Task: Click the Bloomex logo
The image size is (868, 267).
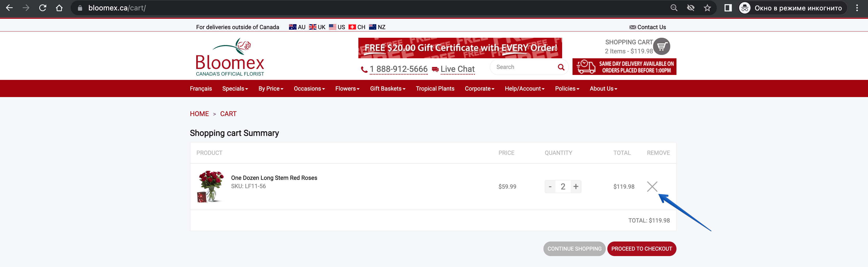Action: point(230,57)
